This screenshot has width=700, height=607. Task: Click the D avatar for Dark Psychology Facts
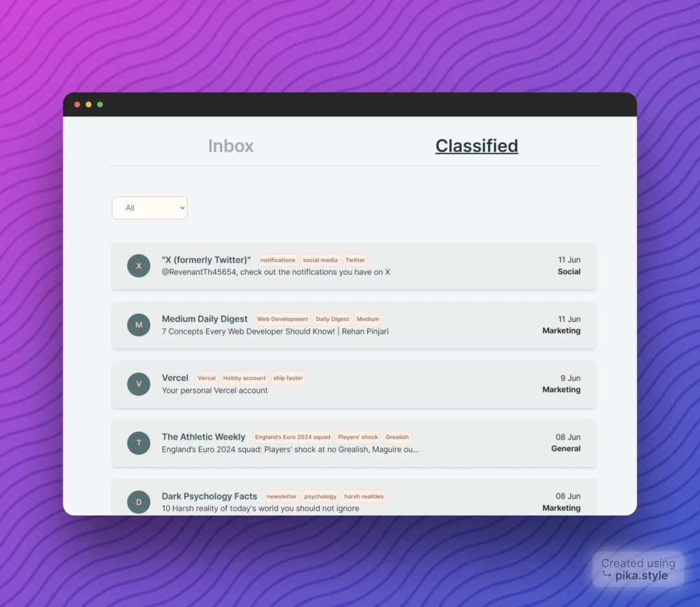pyautogui.click(x=139, y=501)
